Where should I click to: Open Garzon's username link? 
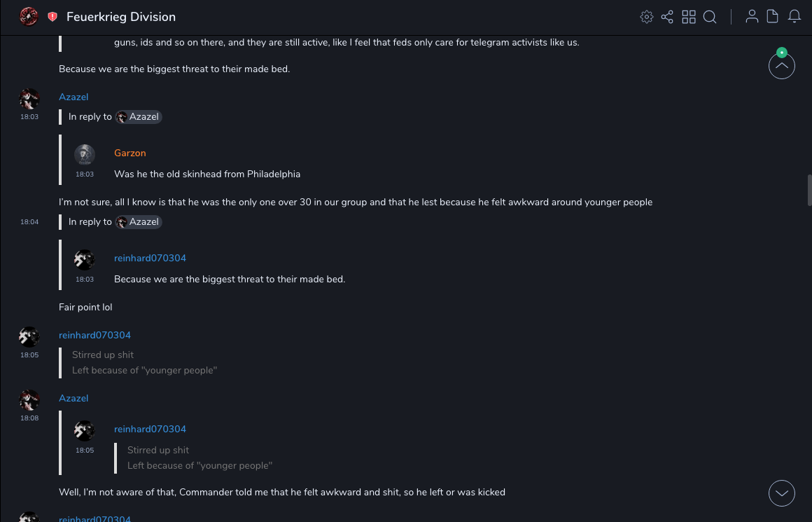click(130, 153)
